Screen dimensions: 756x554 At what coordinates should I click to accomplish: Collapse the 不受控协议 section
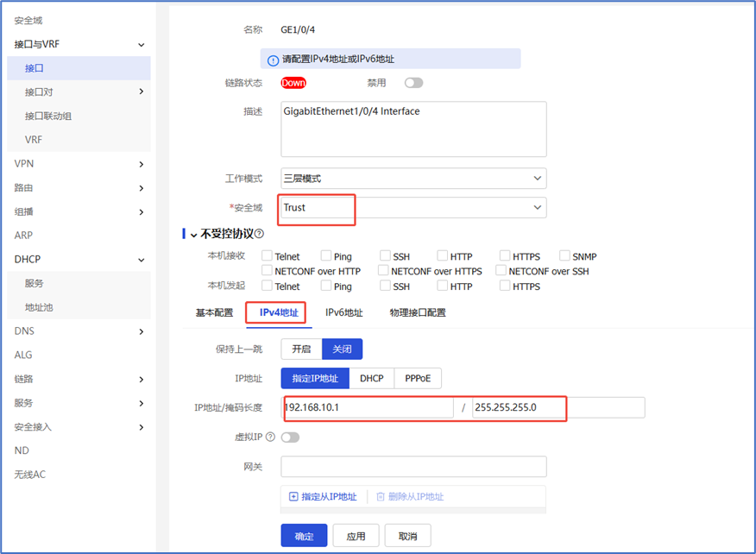click(x=194, y=235)
